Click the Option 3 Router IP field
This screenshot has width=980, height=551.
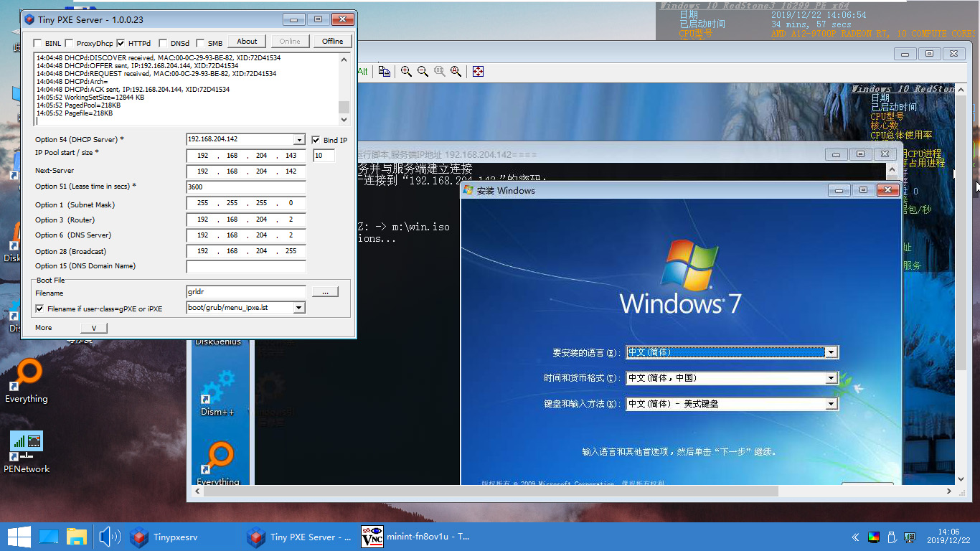pos(246,220)
